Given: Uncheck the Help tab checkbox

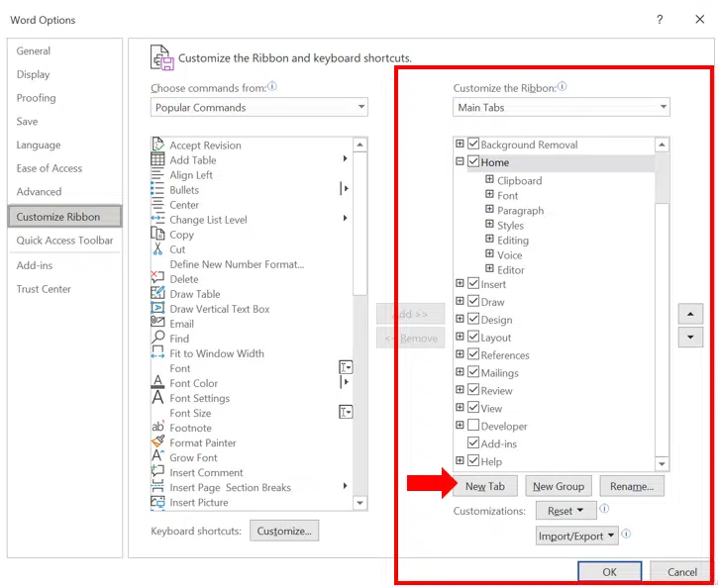Looking at the screenshot, I should click(x=473, y=460).
